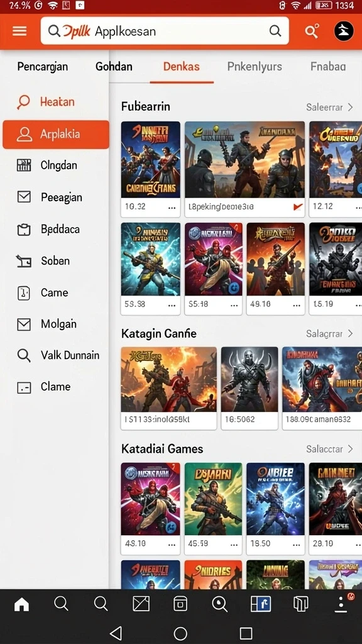Open Clngdan in the sidebar
The height and width of the screenshot is (644, 362).
pyautogui.click(x=58, y=165)
